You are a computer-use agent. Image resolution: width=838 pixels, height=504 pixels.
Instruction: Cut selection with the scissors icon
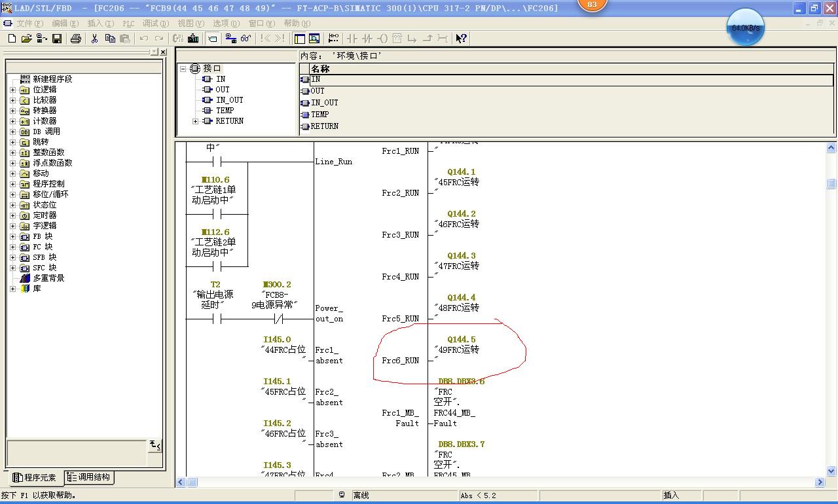[94, 39]
